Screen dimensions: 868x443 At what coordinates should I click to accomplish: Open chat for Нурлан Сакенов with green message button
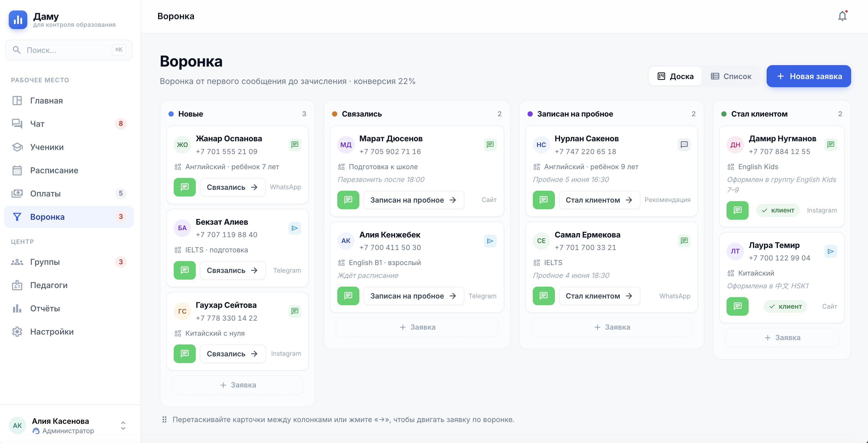pyautogui.click(x=544, y=200)
